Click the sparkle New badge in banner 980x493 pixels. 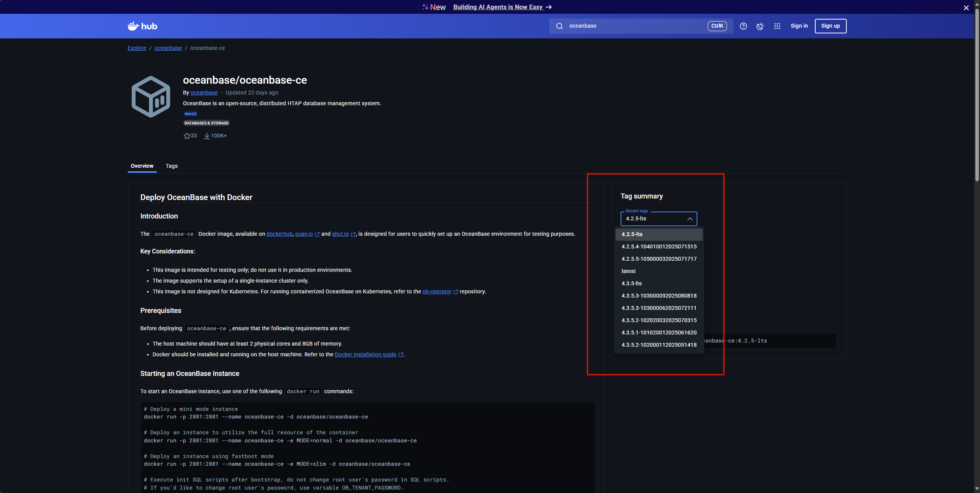(434, 7)
